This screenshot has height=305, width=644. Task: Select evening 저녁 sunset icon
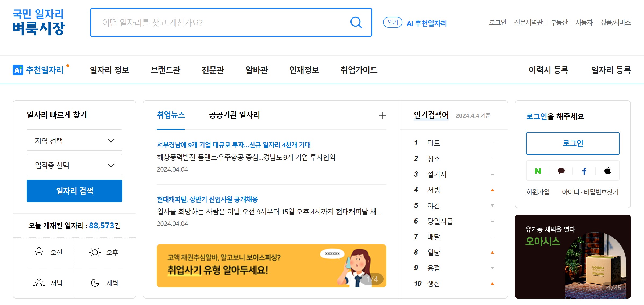pyautogui.click(x=39, y=282)
